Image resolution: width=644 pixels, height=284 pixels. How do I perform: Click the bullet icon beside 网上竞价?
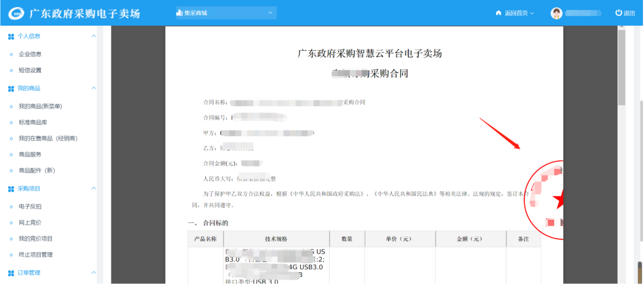pos(11,223)
